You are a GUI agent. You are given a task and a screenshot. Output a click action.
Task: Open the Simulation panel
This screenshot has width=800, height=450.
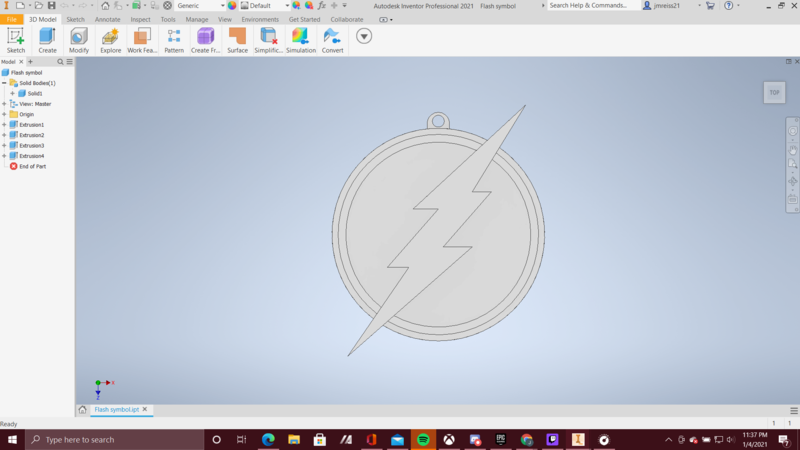pos(301,40)
